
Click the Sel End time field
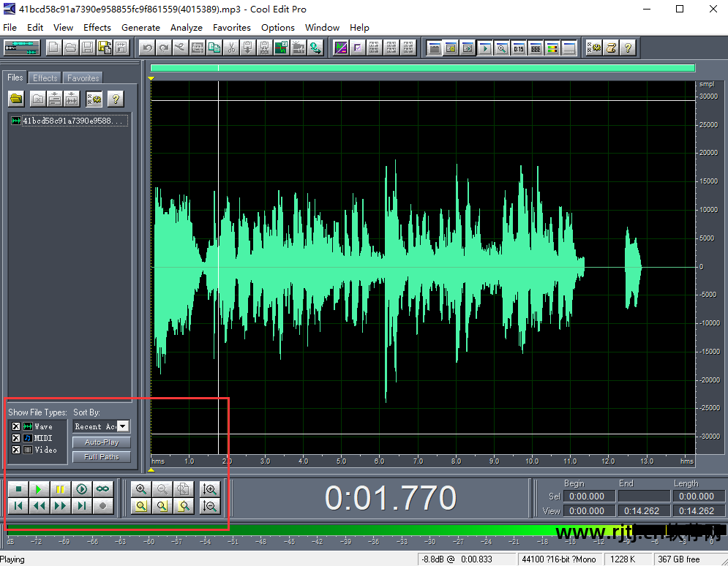pyautogui.click(x=644, y=497)
